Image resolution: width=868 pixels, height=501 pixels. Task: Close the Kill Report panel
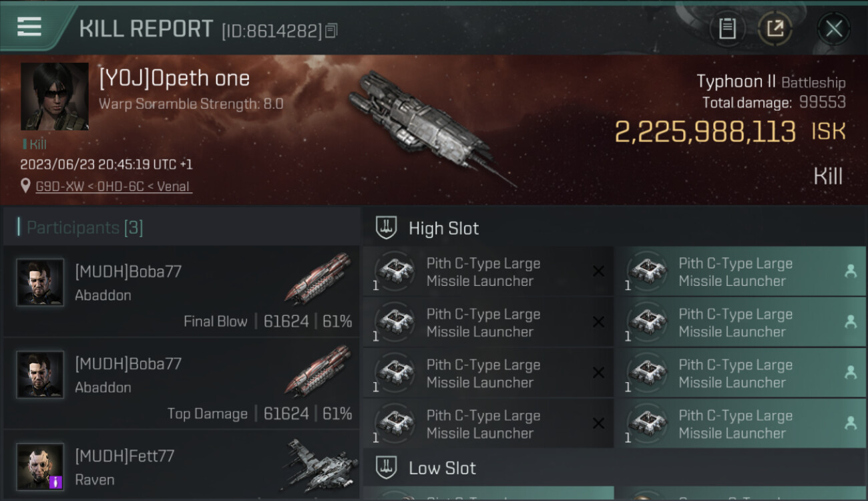[x=833, y=28]
